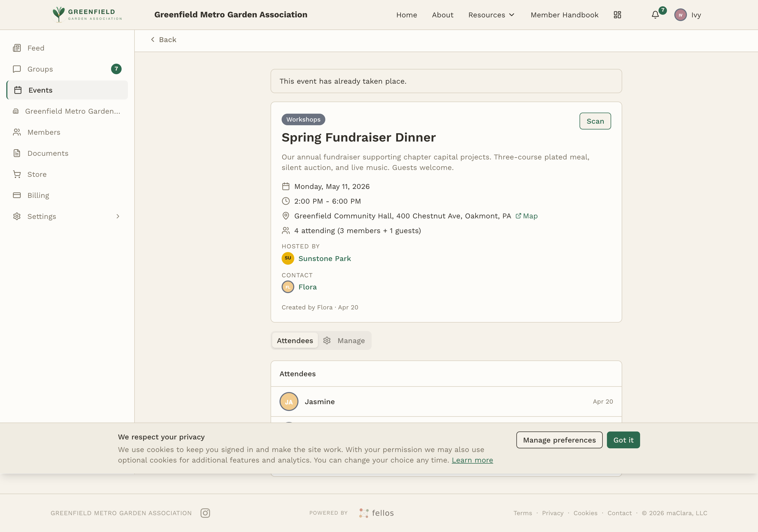Viewport: 758px width, 532px height.
Task: Click Learn more in privacy notice
Action: pyautogui.click(x=472, y=460)
